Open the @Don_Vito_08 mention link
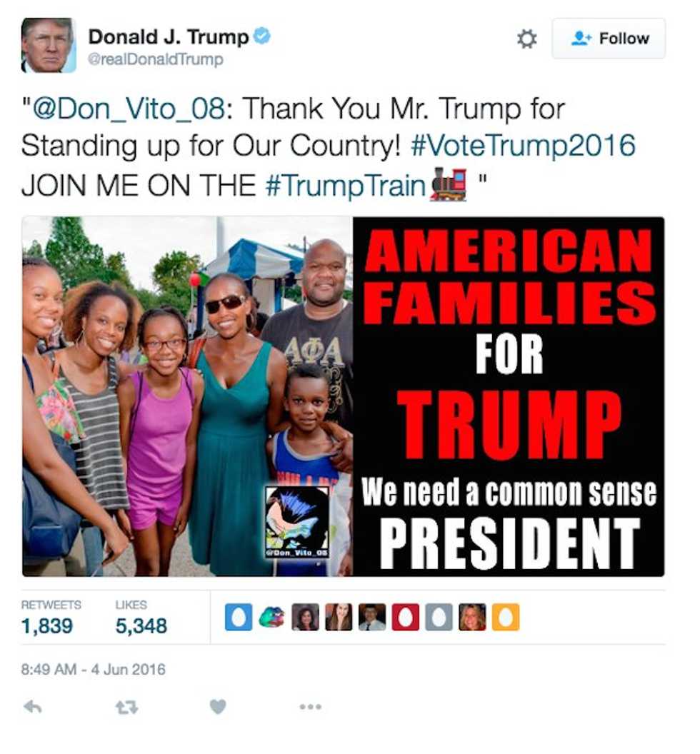The width and height of the screenshot is (700, 754). (x=128, y=109)
